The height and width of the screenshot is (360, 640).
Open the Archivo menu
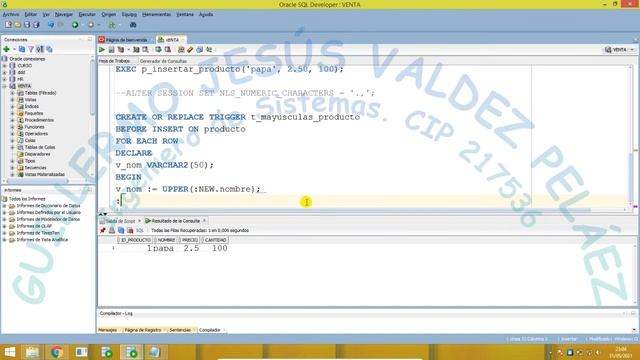tap(11, 14)
